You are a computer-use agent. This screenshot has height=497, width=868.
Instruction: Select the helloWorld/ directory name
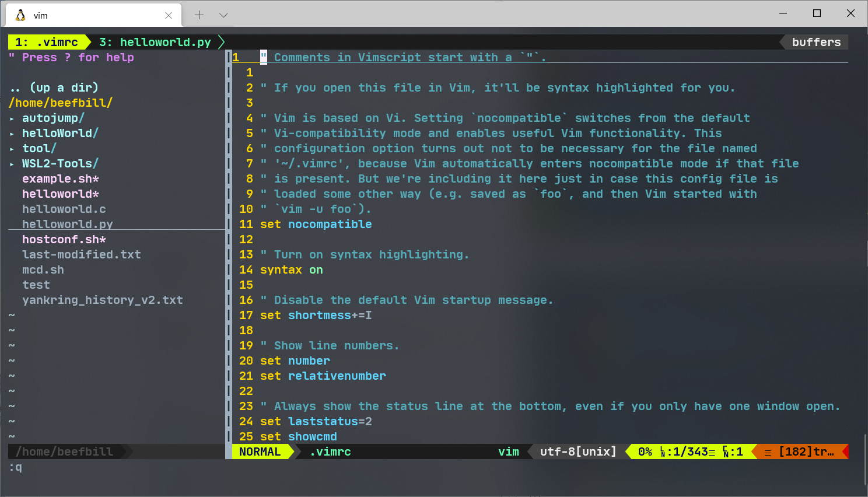click(60, 133)
